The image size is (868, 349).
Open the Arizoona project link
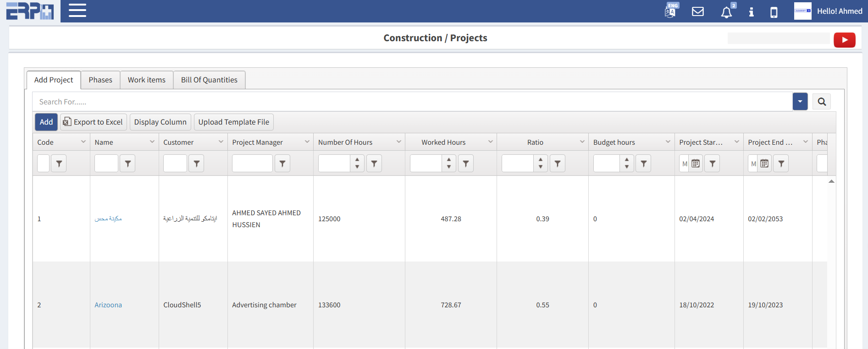[108, 305]
